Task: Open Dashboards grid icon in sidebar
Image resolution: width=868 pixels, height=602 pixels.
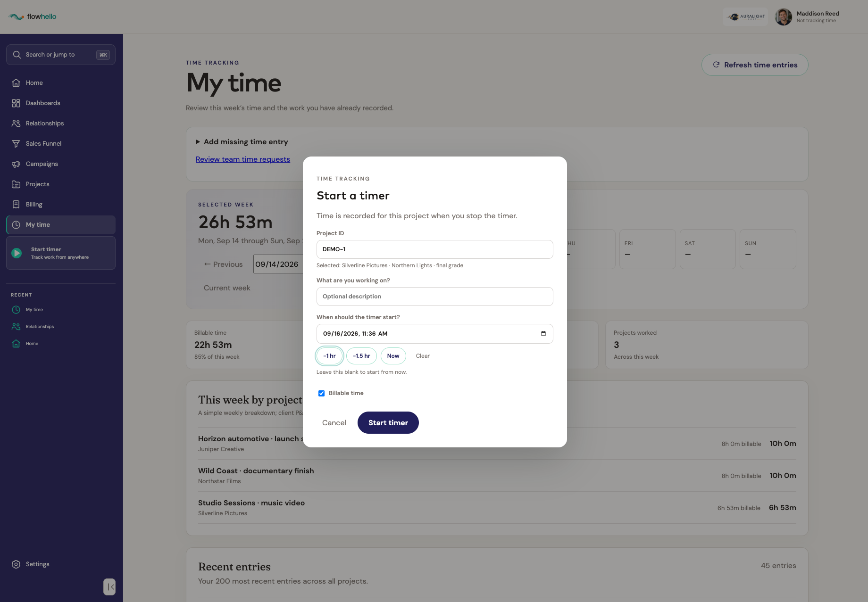Action: [x=16, y=103]
